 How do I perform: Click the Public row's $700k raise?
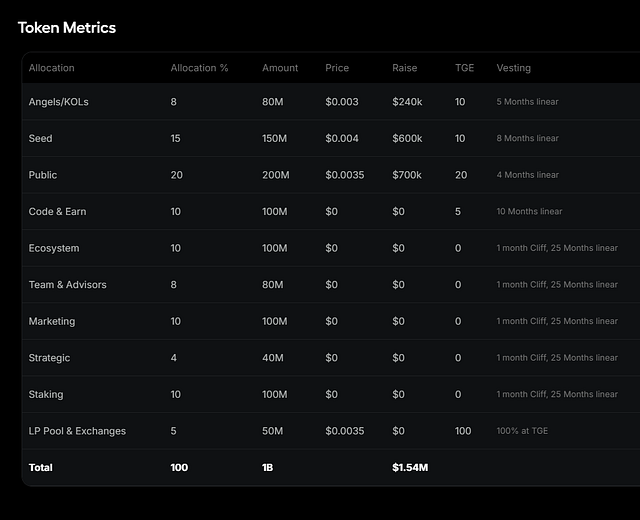tap(407, 175)
